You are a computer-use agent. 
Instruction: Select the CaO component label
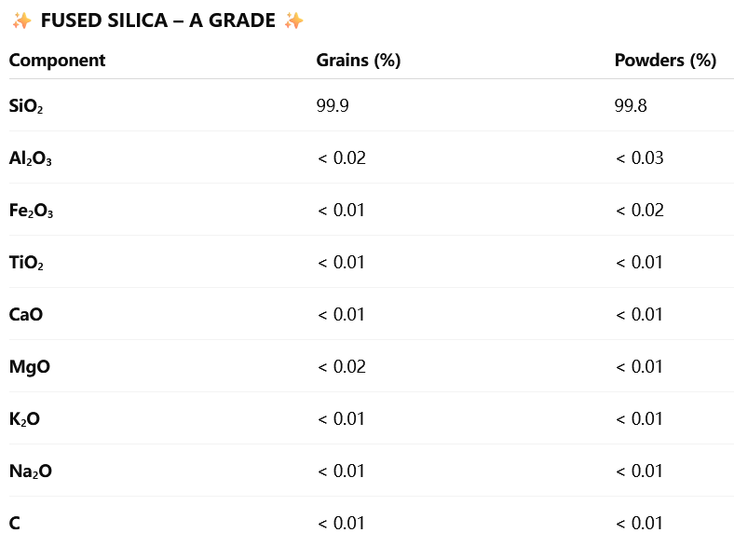pyautogui.click(x=26, y=314)
